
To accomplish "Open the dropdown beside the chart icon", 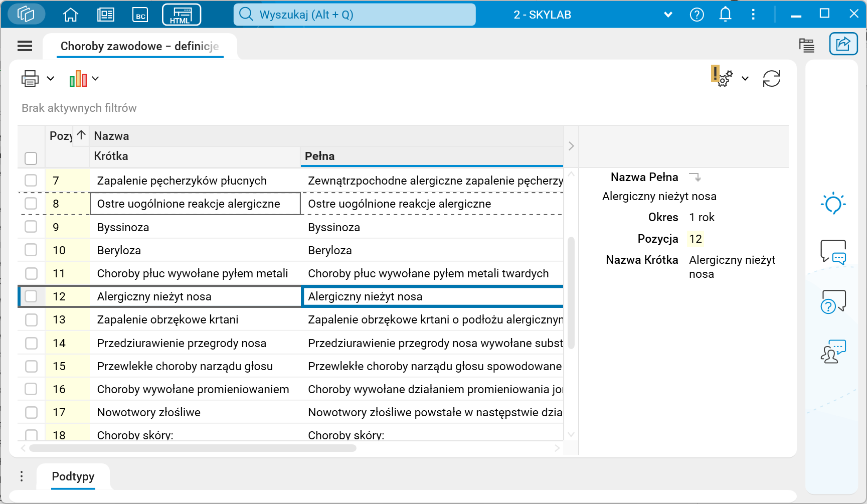I will 96,78.
